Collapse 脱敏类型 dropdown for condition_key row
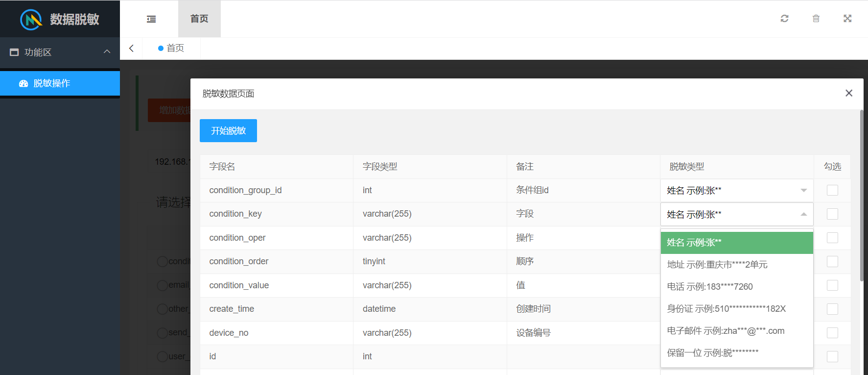 pos(737,214)
